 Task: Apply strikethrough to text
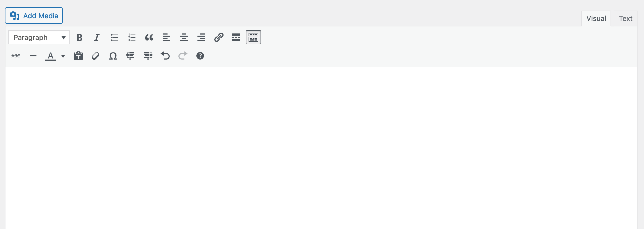tap(16, 56)
